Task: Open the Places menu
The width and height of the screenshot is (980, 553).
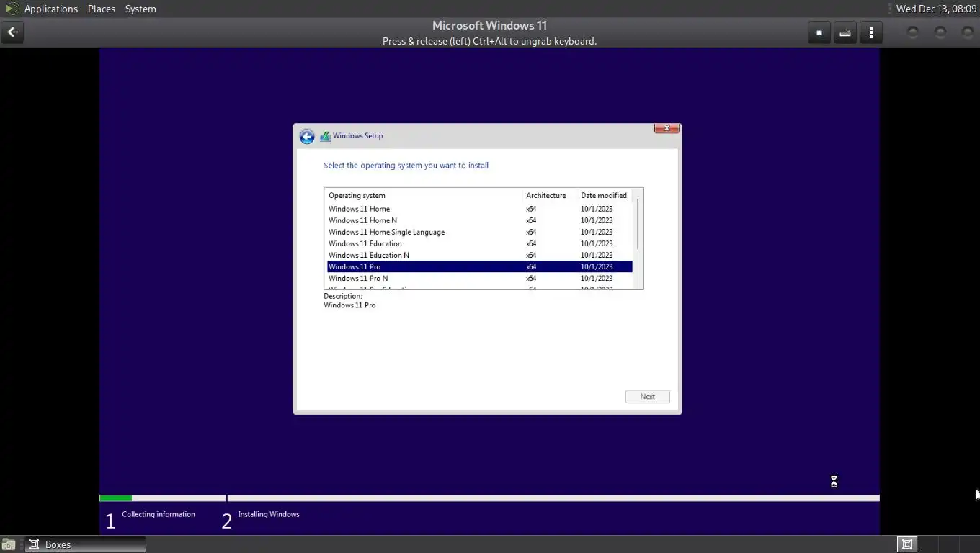Action: tap(102, 9)
